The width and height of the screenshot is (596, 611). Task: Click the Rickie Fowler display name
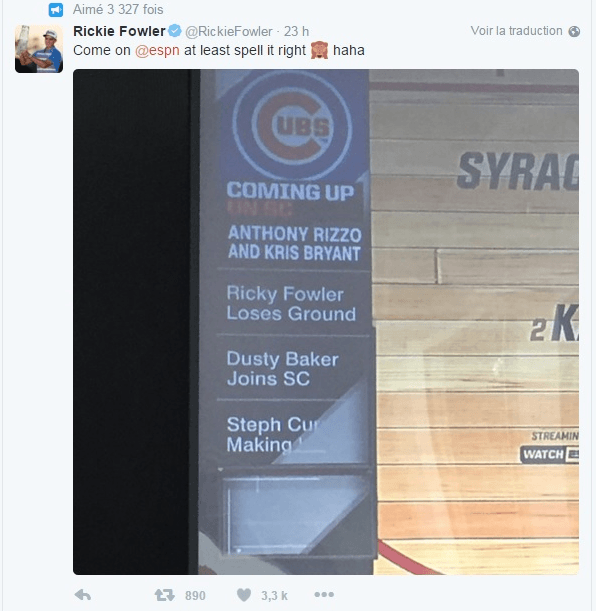point(119,31)
